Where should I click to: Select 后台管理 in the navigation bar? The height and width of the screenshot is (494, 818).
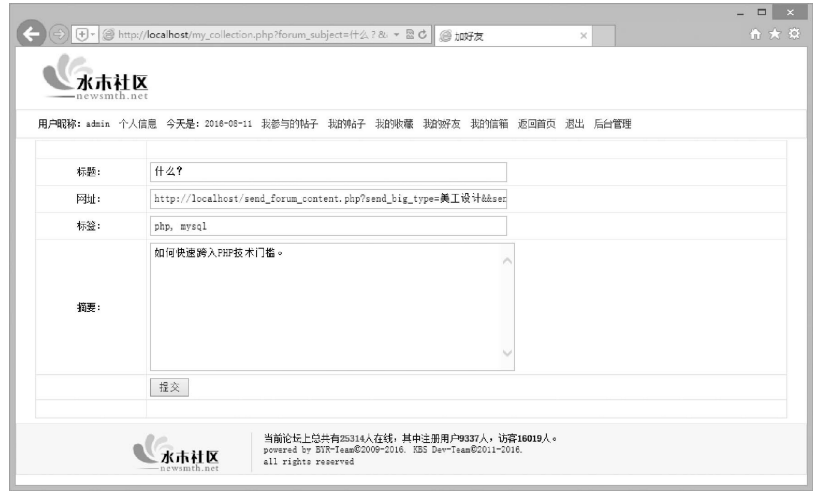pyautogui.click(x=613, y=124)
